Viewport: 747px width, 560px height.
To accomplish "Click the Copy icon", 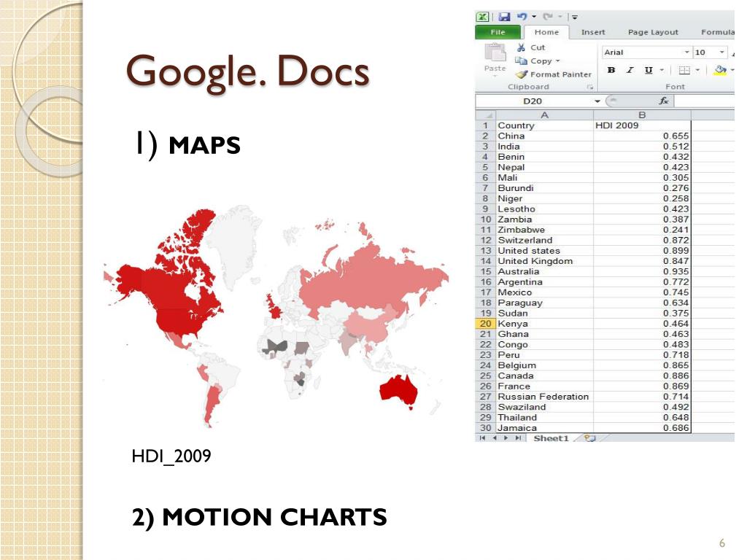I will tap(521, 61).
